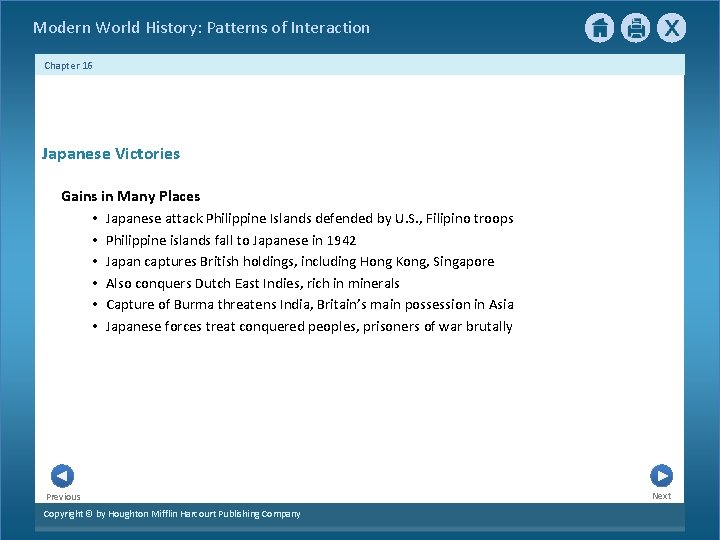Click the Houghton Mifflin Harcourt copyright text
The image size is (720, 540).
(x=172, y=514)
